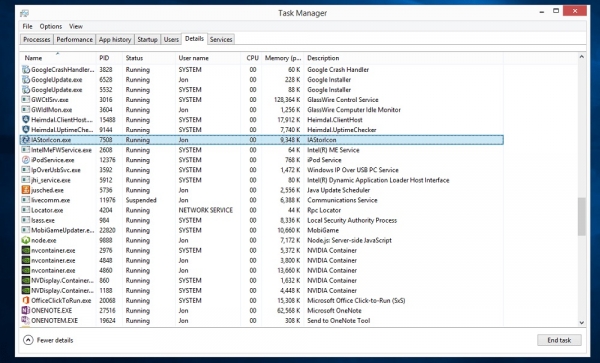Sort by the CPU column header
Screen dimensions: 600x363
[x=251, y=58]
